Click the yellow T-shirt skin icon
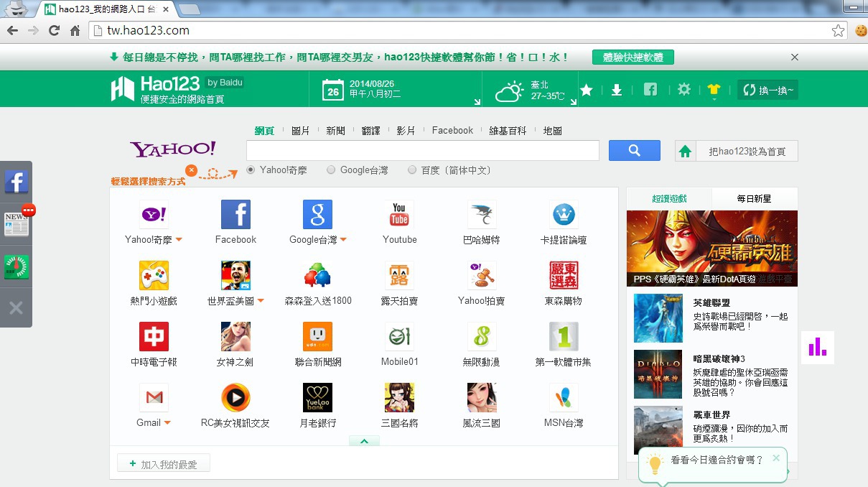The height and width of the screenshot is (487, 868). [x=714, y=90]
